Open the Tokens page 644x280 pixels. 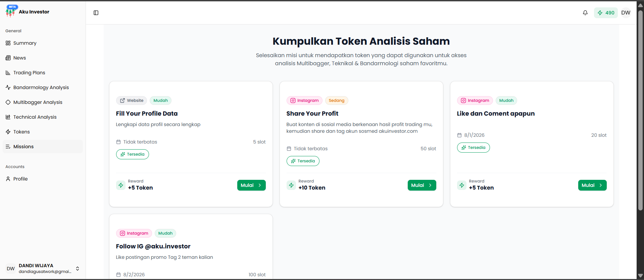21,132
